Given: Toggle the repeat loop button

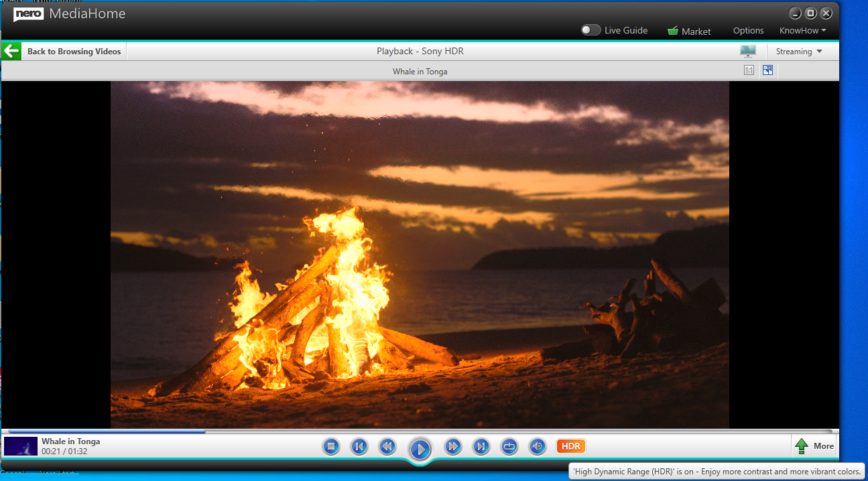Looking at the screenshot, I should coord(509,446).
